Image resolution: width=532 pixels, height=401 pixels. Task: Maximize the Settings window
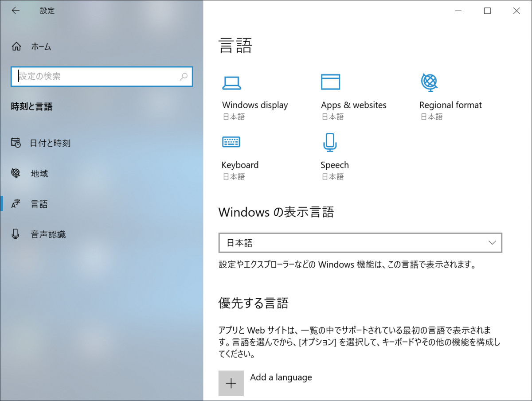[487, 11]
